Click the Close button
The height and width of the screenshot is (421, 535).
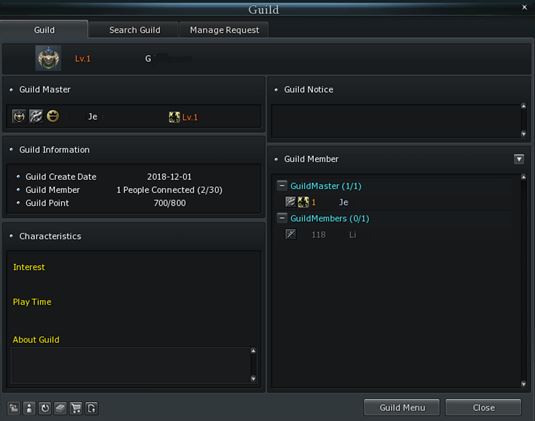click(483, 407)
